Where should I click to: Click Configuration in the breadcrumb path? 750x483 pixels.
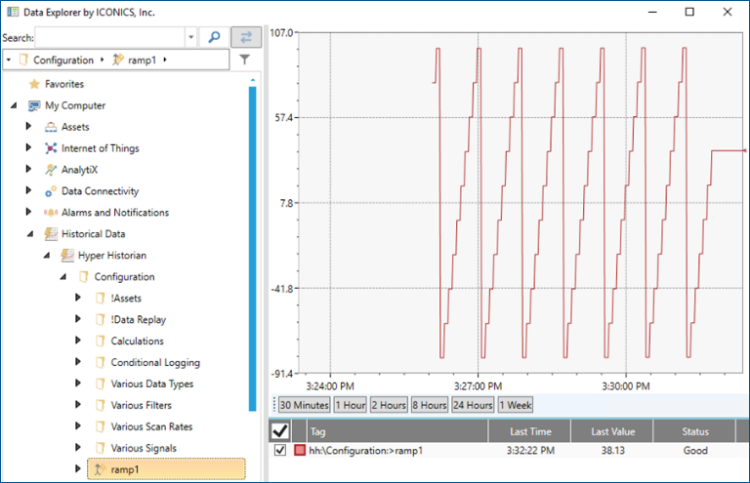(63, 60)
